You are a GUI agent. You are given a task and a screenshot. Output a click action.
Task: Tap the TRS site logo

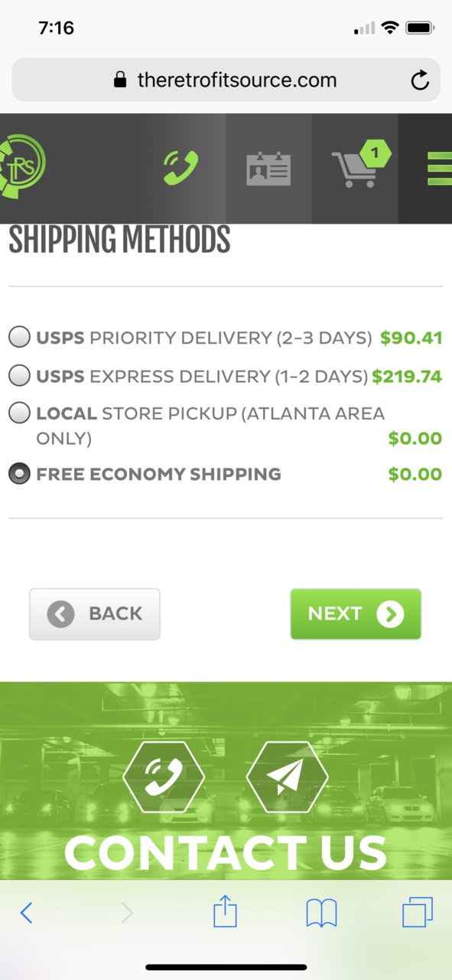(x=23, y=163)
